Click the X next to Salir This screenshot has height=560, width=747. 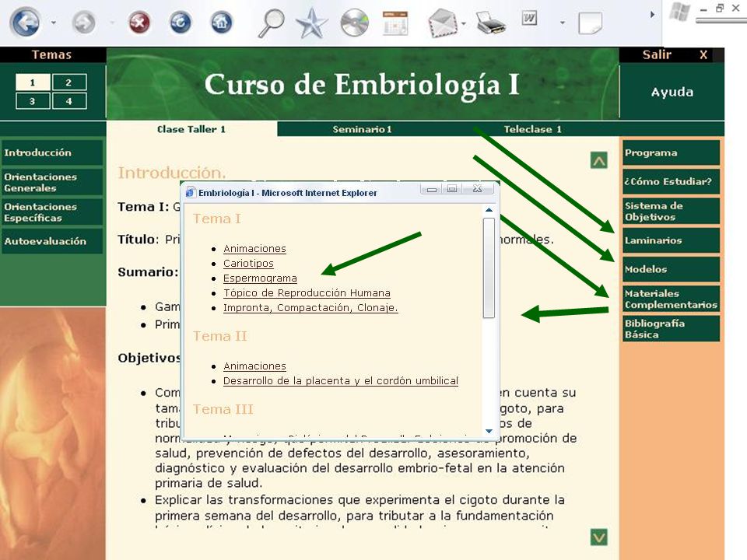click(703, 54)
